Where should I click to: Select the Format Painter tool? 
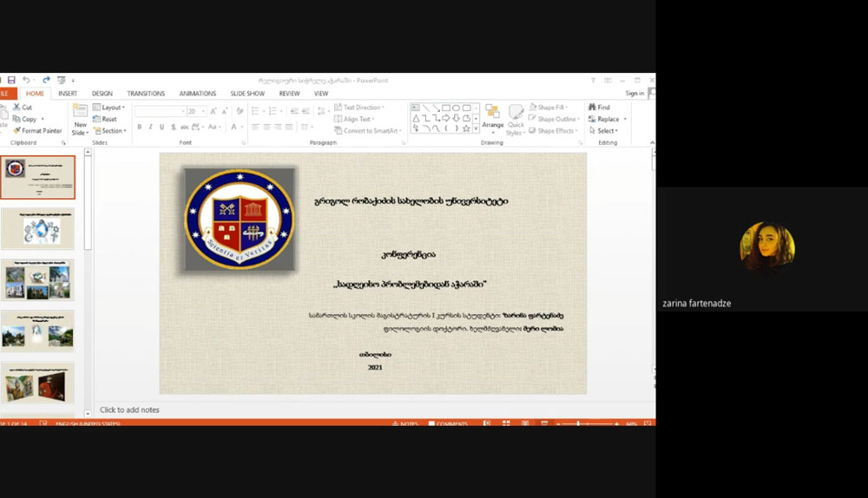37,131
